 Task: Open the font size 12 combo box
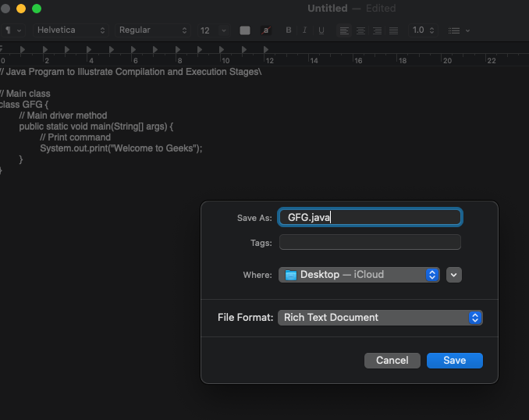(x=212, y=30)
